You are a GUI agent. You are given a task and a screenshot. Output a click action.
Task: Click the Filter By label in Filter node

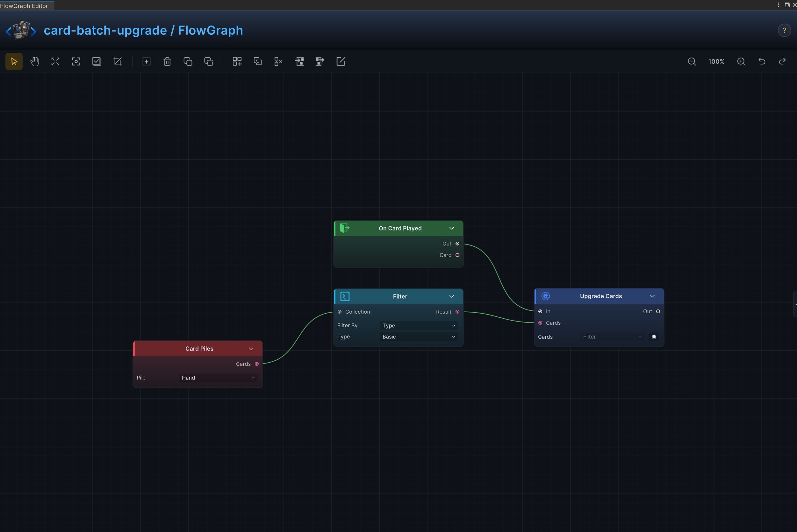(x=347, y=325)
